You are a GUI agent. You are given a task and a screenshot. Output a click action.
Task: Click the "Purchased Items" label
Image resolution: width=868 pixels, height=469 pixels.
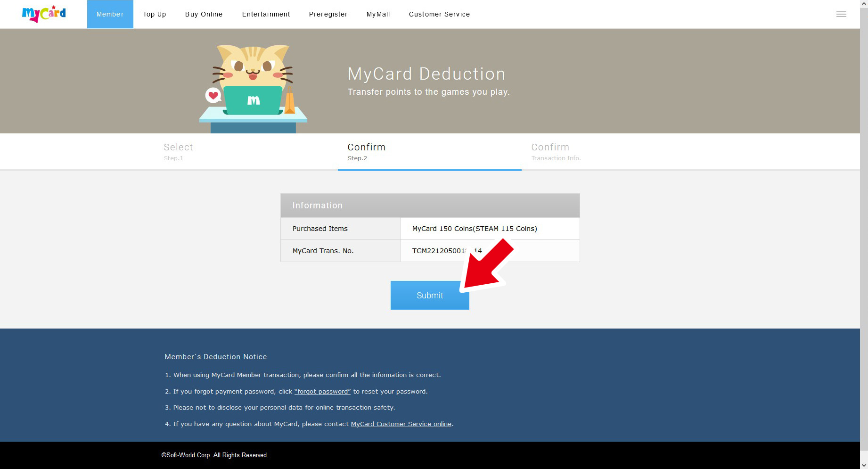coord(320,229)
